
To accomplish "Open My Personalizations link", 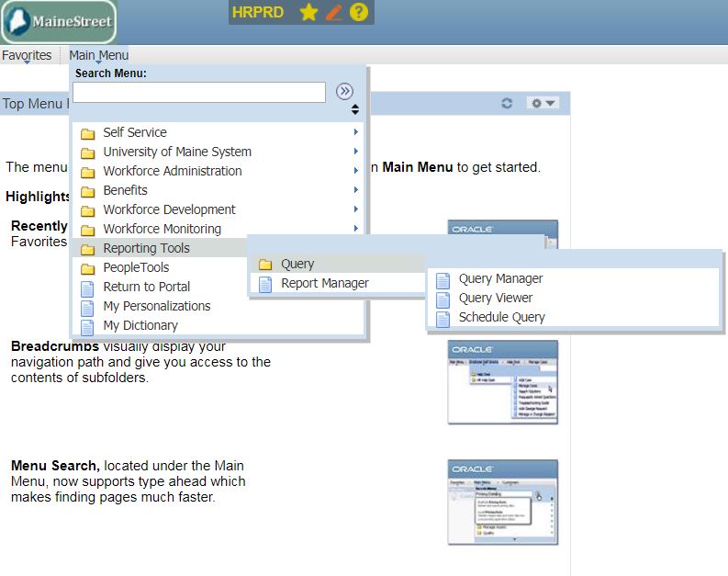I will [x=156, y=306].
